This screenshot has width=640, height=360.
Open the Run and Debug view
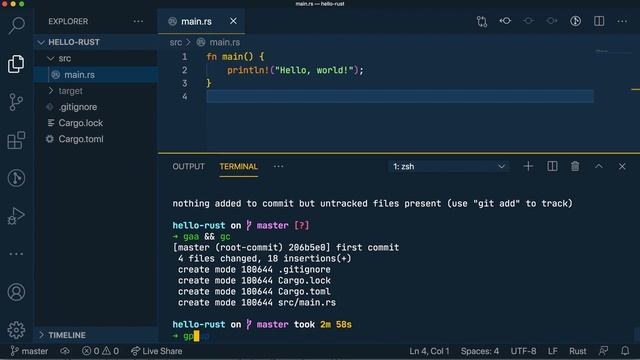click(x=16, y=216)
